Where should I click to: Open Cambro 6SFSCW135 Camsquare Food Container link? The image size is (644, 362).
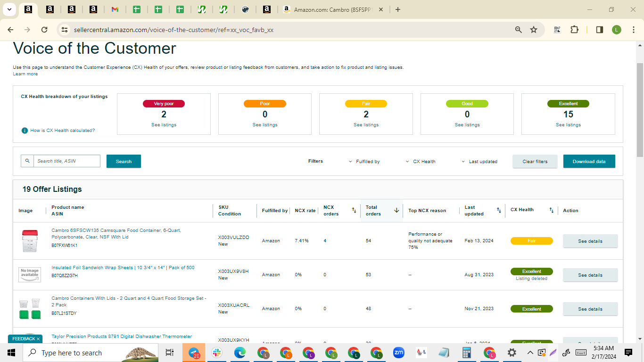pos(116,234)
